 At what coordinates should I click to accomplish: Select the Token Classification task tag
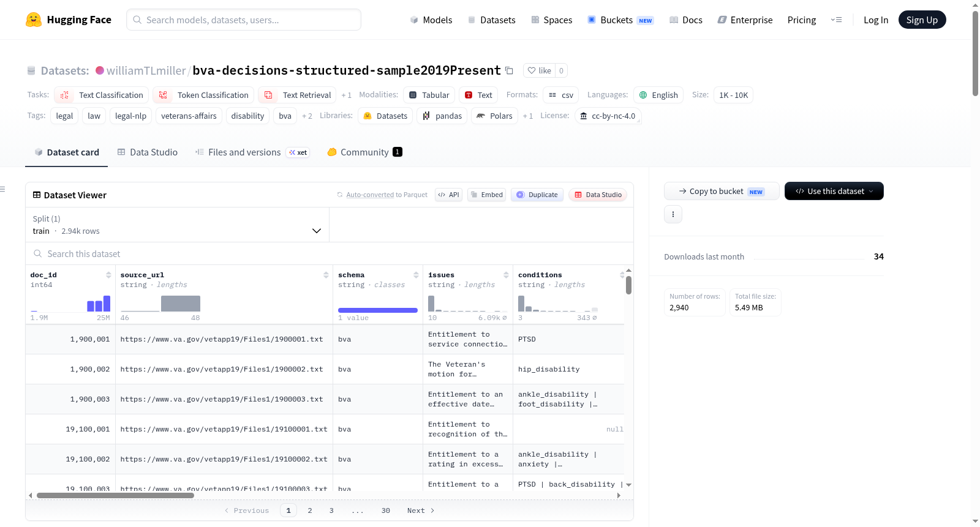click(x=204, y=95)
